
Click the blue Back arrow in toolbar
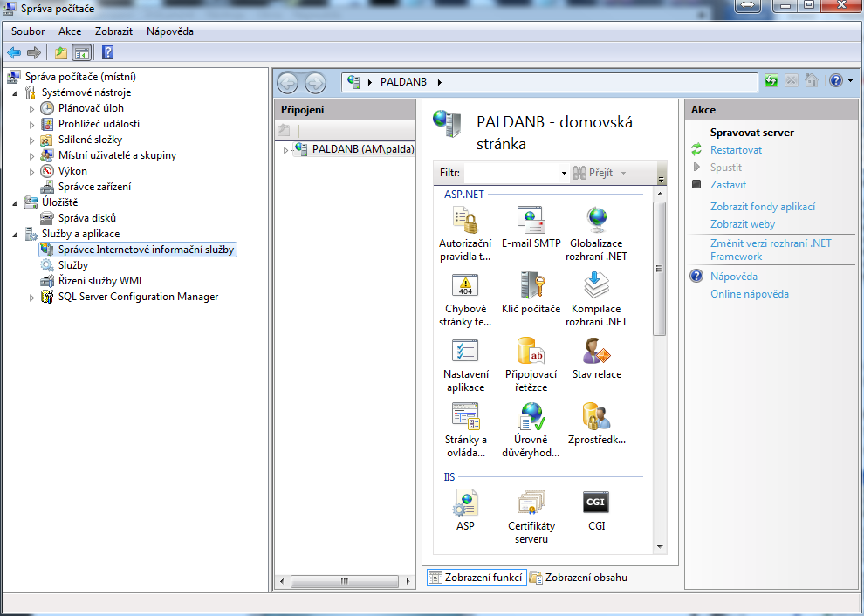[14, 53]
